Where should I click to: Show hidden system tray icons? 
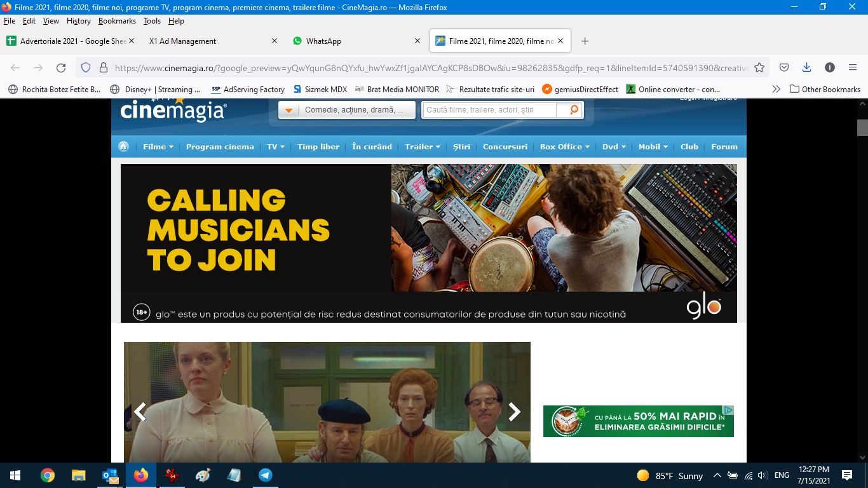(x=717, y=475)
